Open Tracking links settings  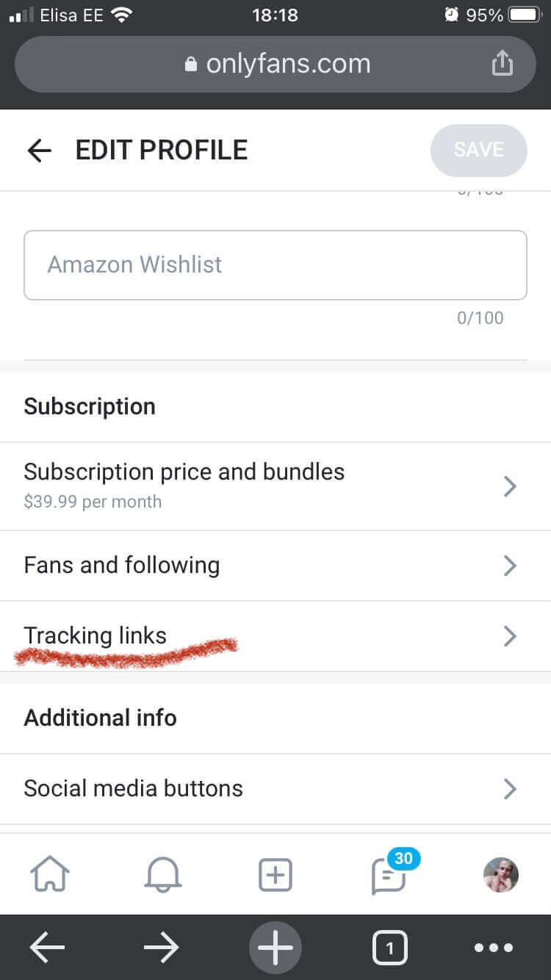[96, 636]
